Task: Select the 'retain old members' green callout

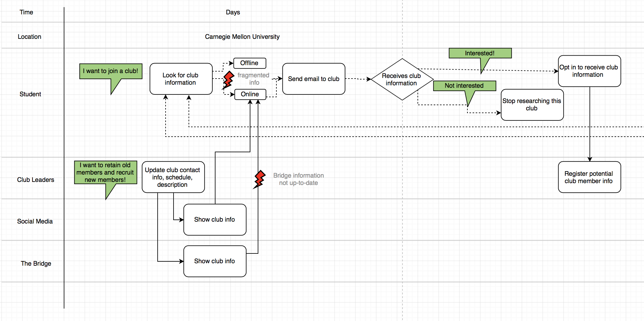Action: 106,173
